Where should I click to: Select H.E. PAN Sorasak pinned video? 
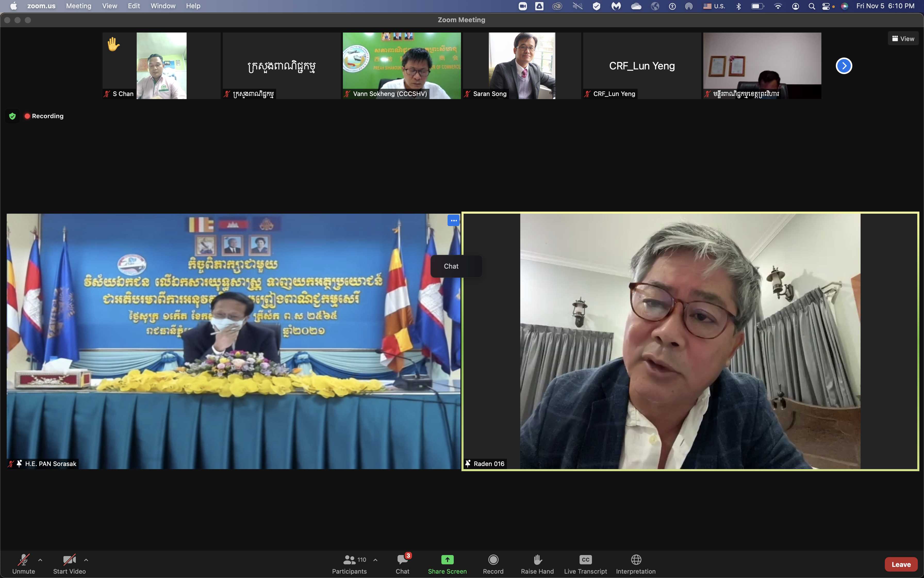233,341
